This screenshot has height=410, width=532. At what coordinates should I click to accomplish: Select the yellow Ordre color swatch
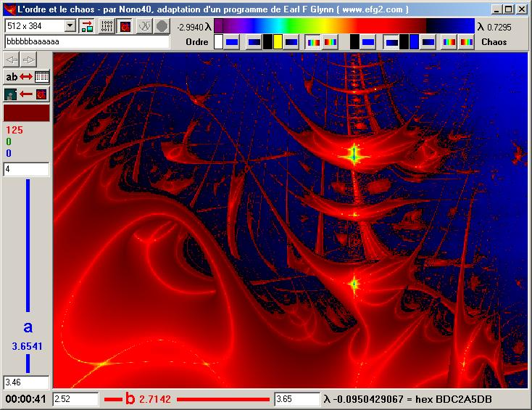pyautogui.click(x=278, y=42)
